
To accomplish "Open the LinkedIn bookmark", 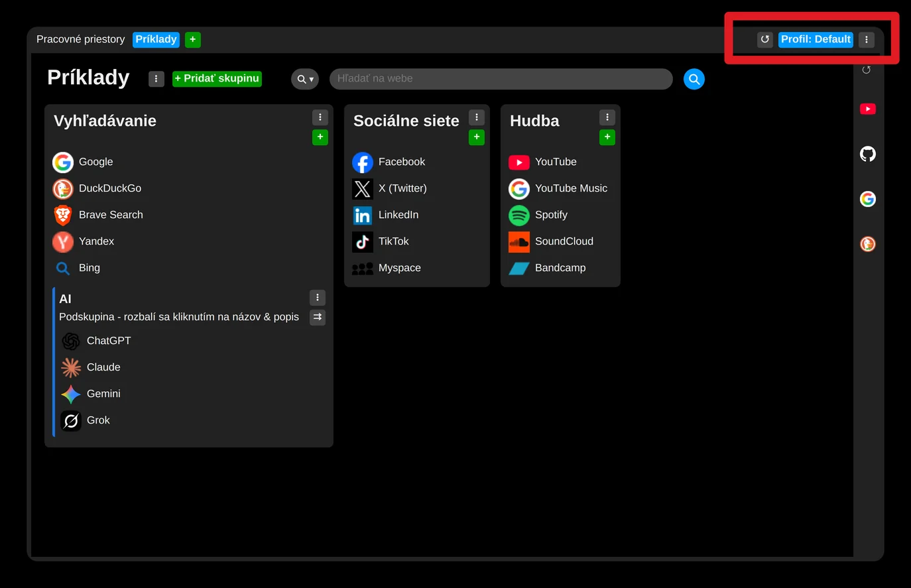I will pos(386,215).
